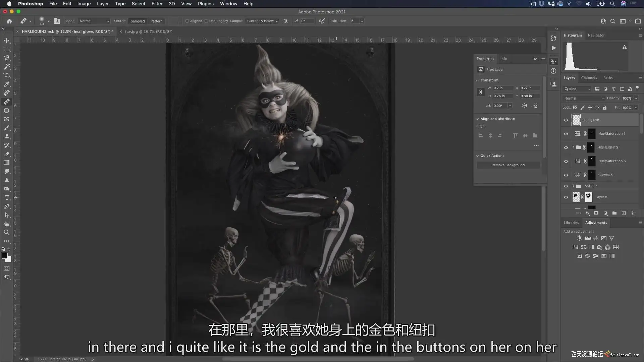Open the Filter menu

tap(157, 4)
